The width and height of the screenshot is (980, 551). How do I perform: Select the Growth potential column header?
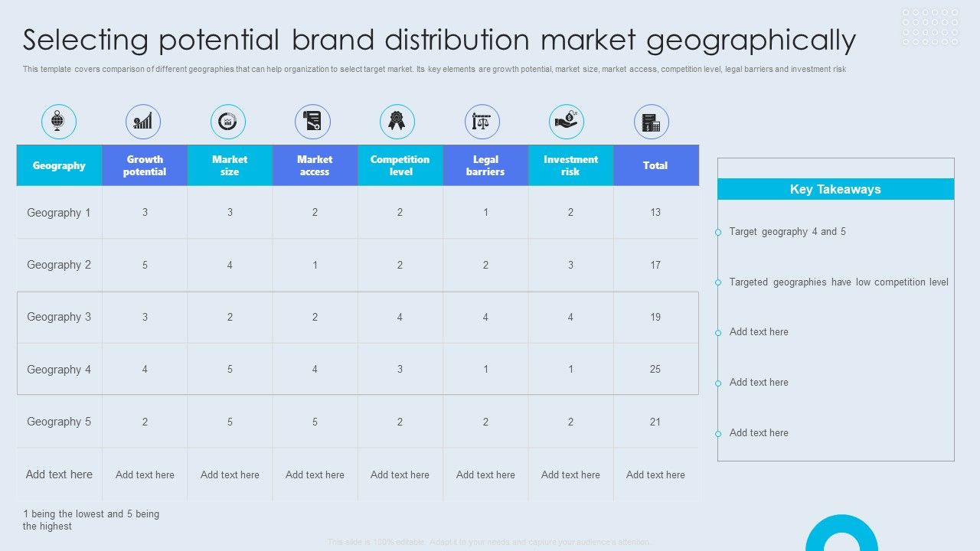[145, 165]
